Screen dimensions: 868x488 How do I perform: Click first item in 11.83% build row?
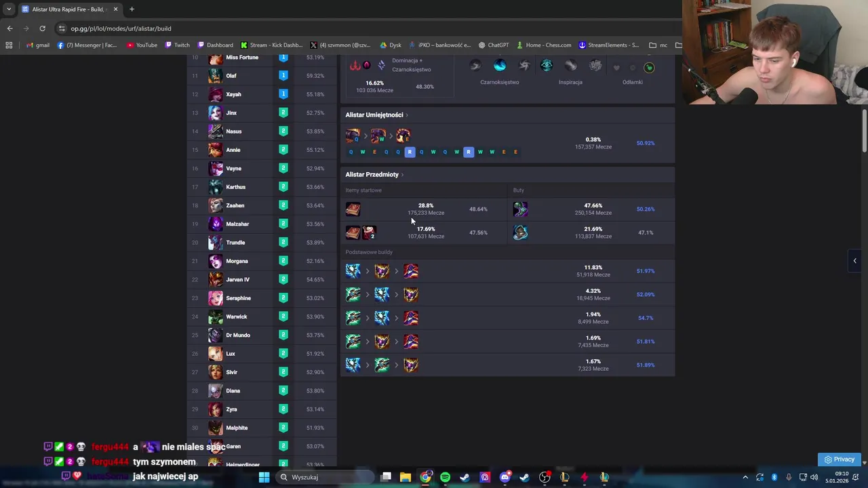[353, 271]
